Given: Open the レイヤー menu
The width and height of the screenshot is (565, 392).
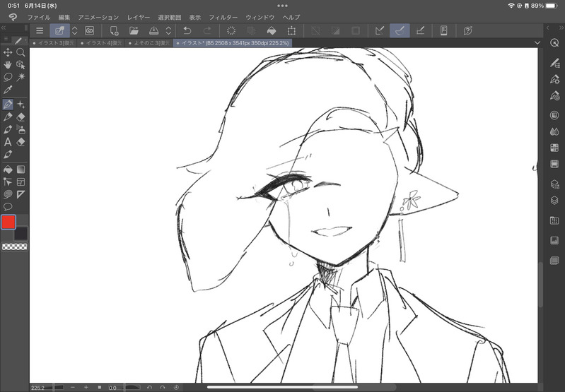Looking at the screenshot, I should click(139, 17).
